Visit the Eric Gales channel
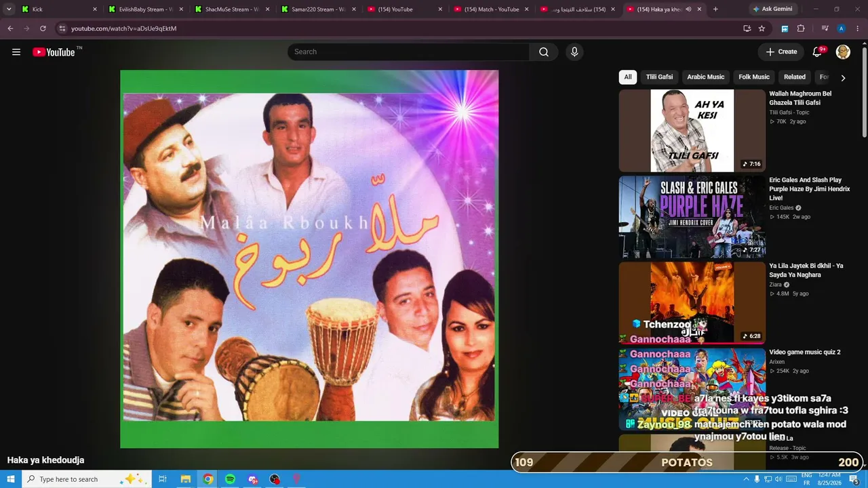This screenshot has height=488, width=868. [x=781, y=208]
